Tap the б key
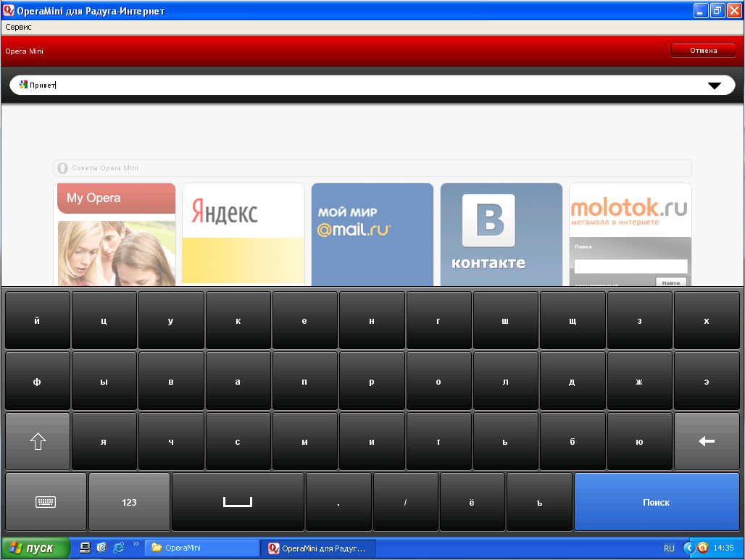The width and height of the screenshot is (745, 560). point(573,441)
